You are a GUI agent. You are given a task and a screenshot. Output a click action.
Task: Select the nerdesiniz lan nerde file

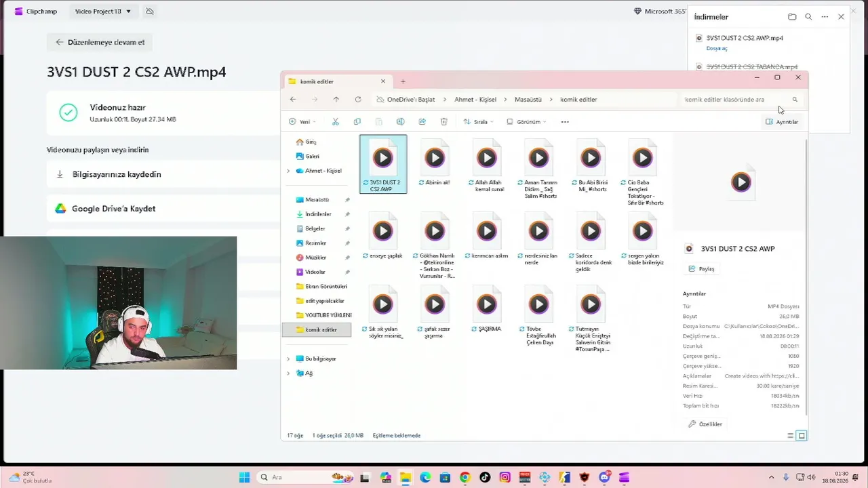pyautogui.click(x=538, y=239)
